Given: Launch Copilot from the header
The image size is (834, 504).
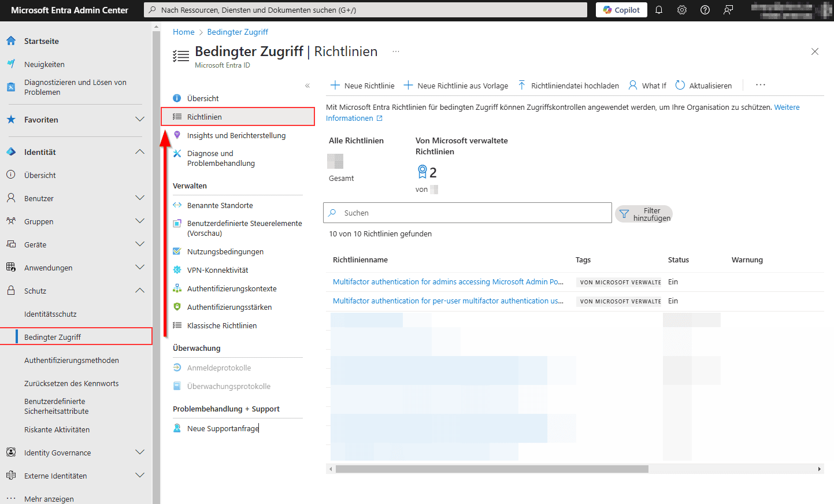Looking at the screenshot, I should [x=621, y=10].
